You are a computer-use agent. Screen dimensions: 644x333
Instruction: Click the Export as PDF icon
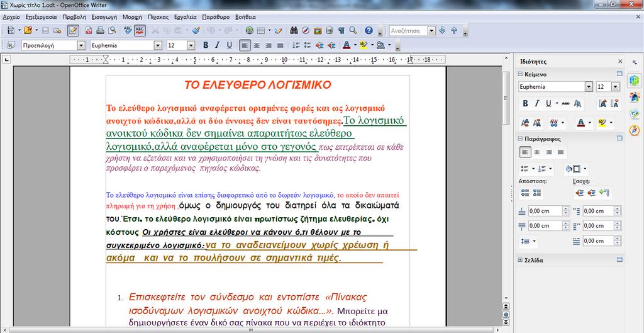[88, 30]
